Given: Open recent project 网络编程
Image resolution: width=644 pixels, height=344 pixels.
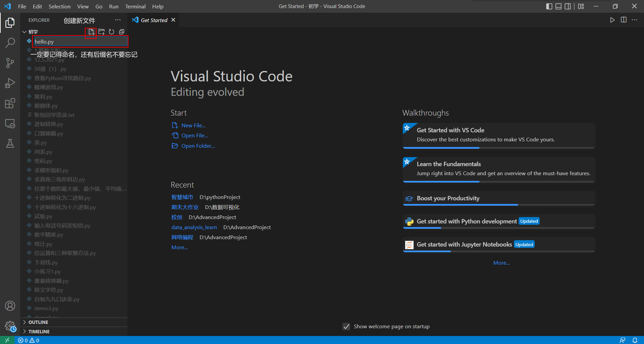Looking at the screenshot, I should coord(182,237).
